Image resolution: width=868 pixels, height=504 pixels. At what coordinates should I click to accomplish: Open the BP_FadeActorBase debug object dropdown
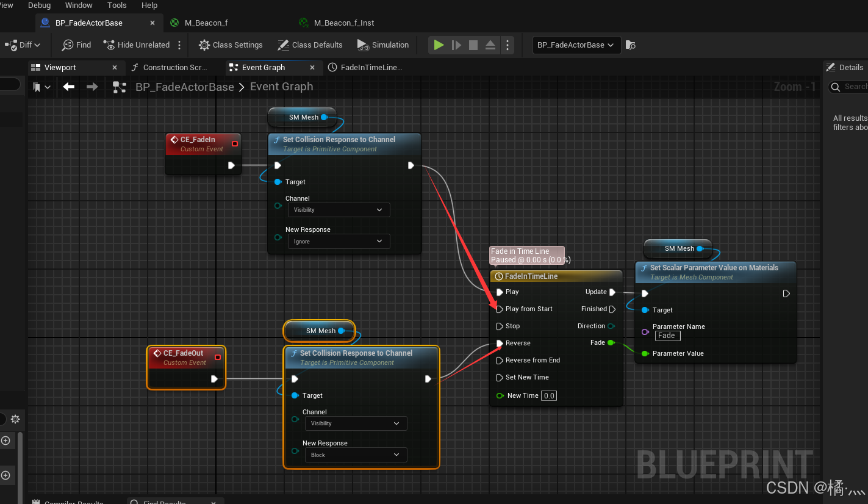576,45
